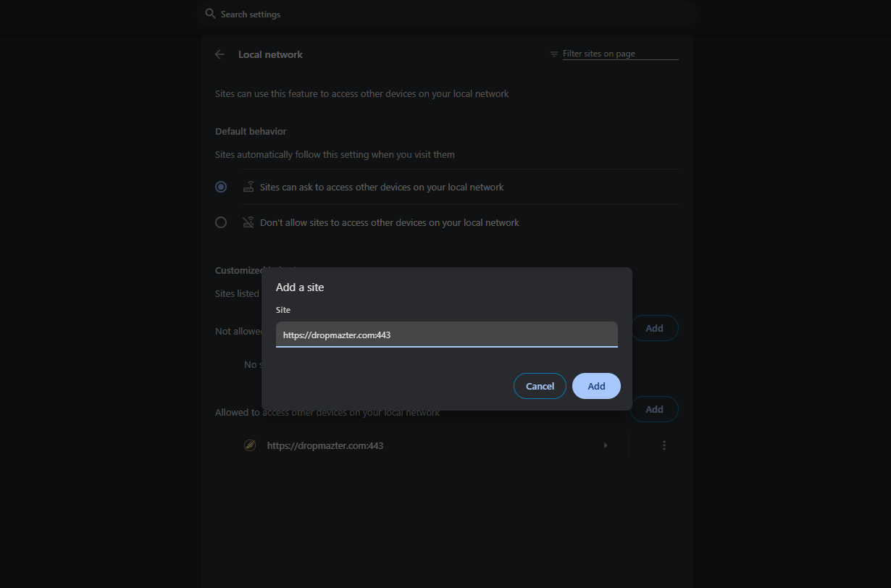Click the Add a site dialog title
This screenshot has width=891, height=588.
click(x=300, y=287)
